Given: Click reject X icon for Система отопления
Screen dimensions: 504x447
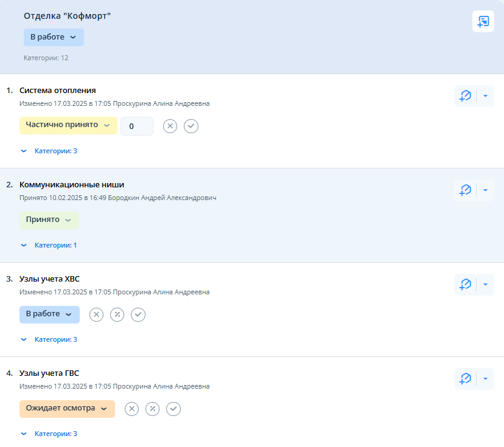Looking at the screenshot, I should [170, 126].
